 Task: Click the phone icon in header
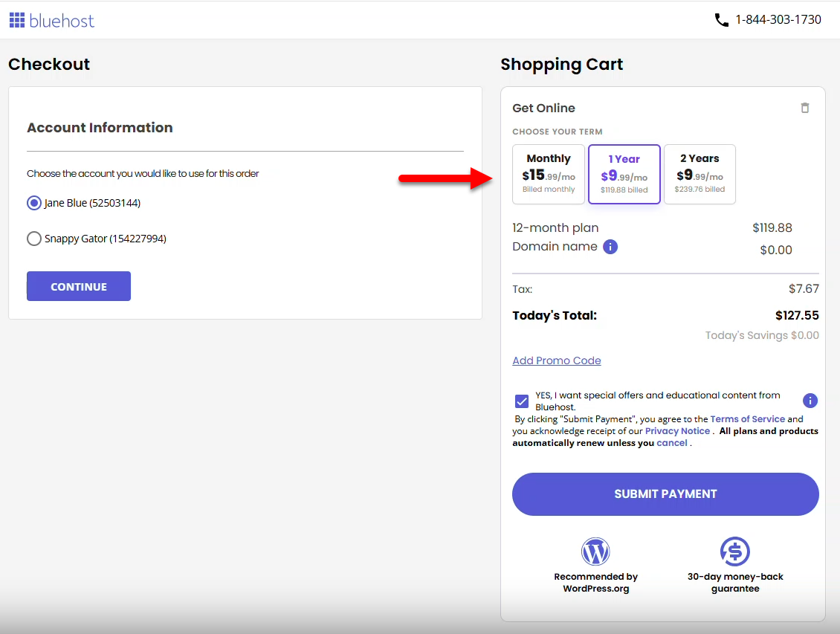point(721,20)
